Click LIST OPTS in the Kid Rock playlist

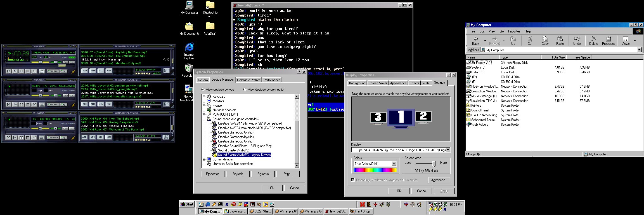(166, 137)
